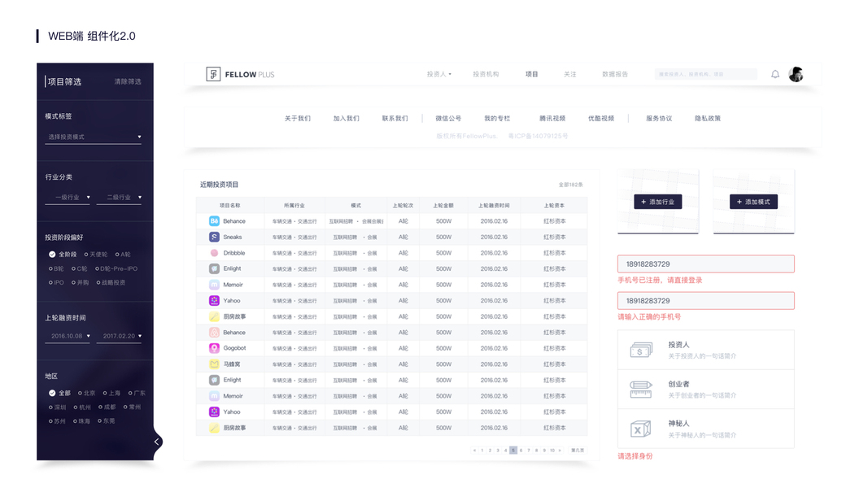Open the 投资机构 nav item
The width and height of the screenshot is (868, 488).
coord(486,74)
